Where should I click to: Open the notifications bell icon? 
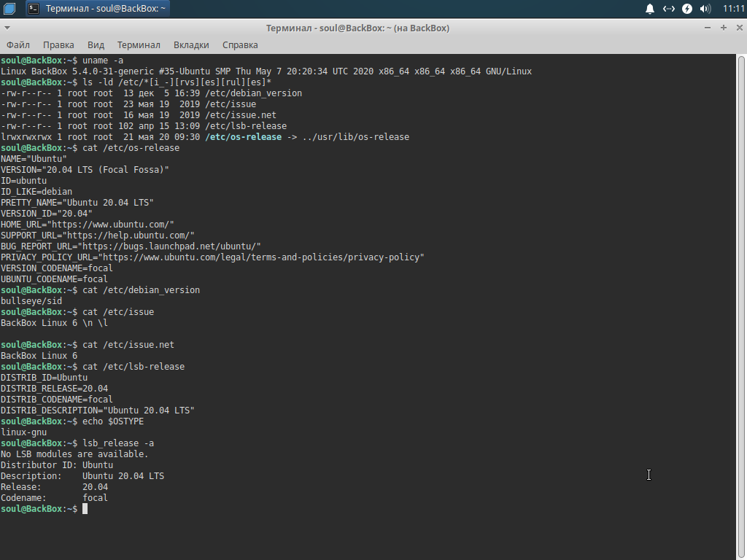[650, 9]
